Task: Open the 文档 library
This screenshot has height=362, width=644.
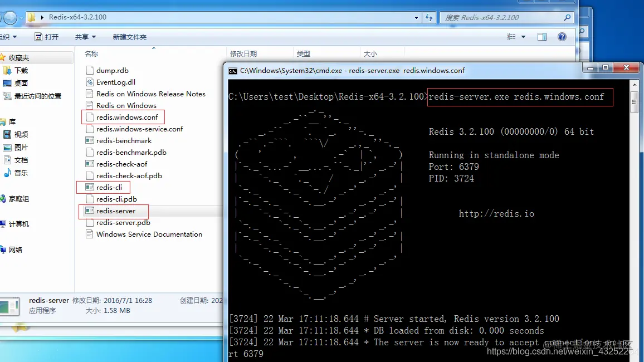Action: (x=21, y=160)
